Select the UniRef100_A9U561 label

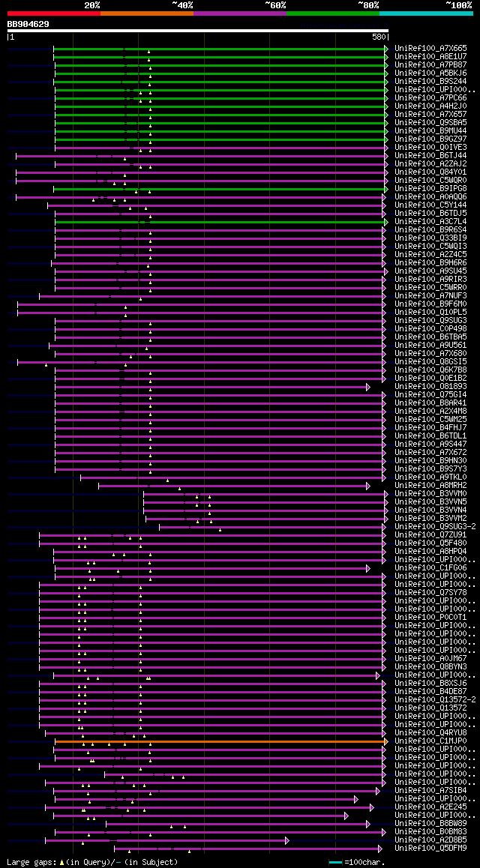(x=430, y=346)
